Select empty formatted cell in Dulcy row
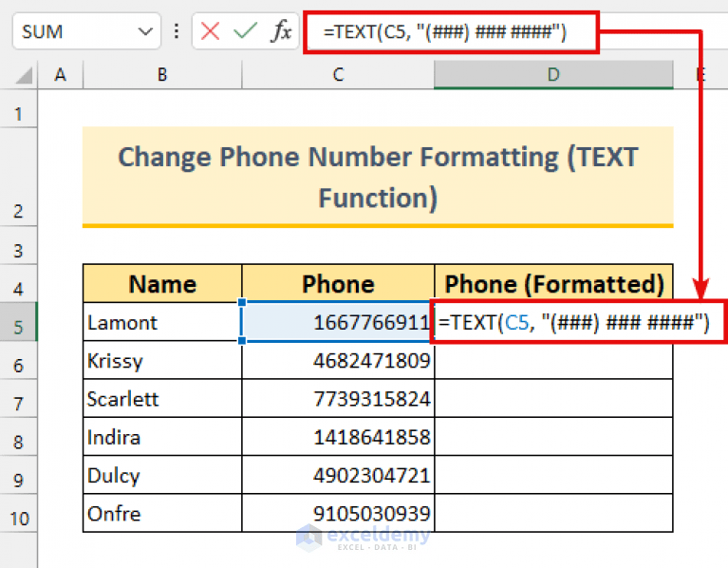Screen dimensions: 728x568 pos(553,474)
